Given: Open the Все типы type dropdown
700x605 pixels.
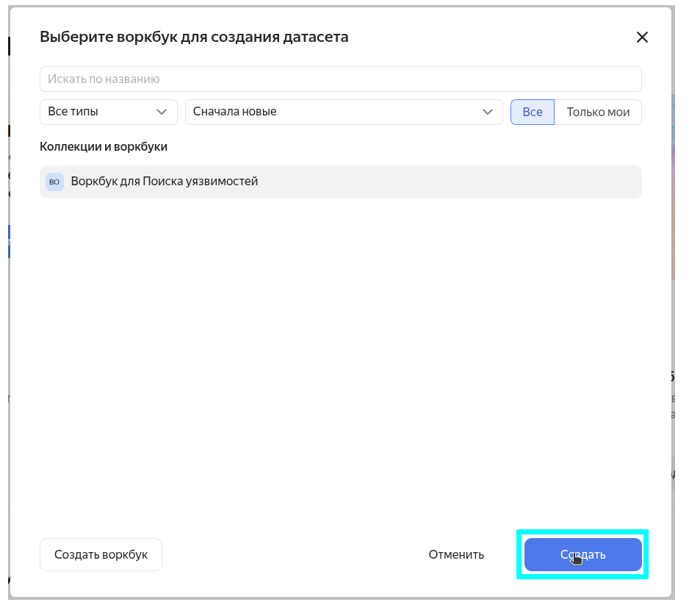Looking at the screenshot, I should coord(108,112).
